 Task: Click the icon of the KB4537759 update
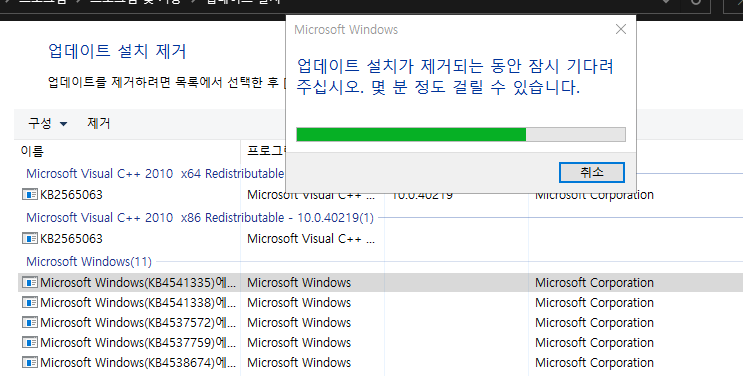pos(30,342)
